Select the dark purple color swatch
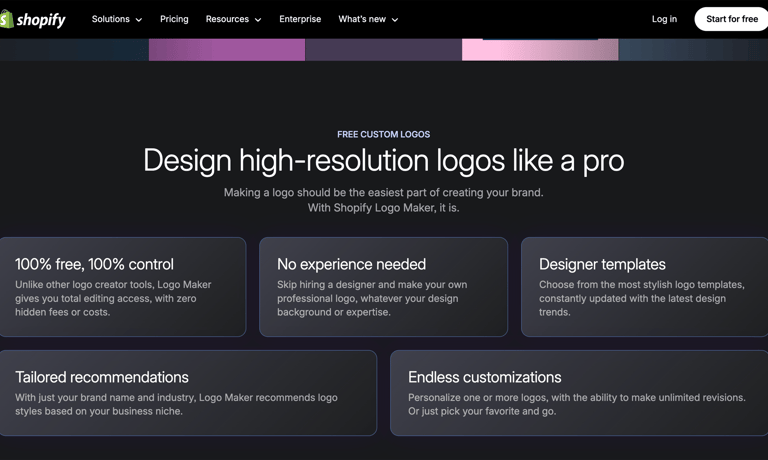768x460 pixels. click(x=384, y=50)
